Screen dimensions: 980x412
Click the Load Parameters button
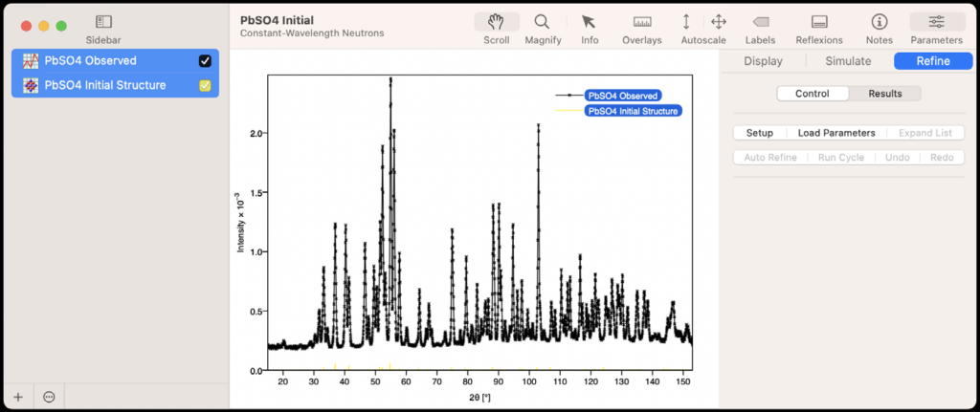[835, 133]
